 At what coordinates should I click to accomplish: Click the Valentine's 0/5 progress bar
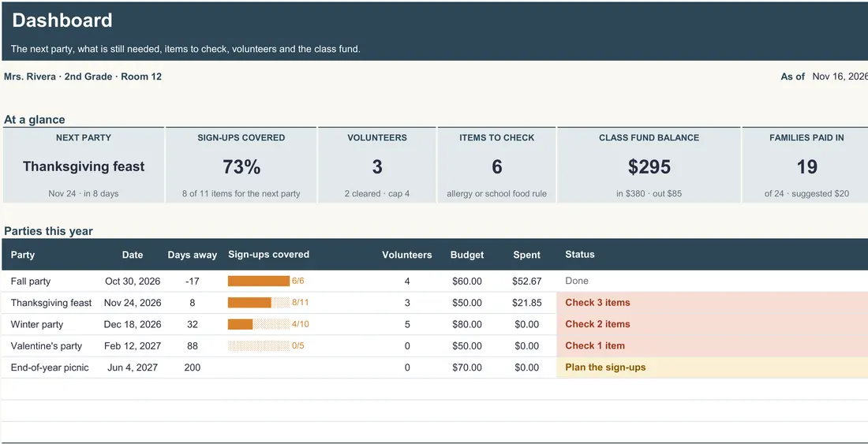(x=259, y=345)
